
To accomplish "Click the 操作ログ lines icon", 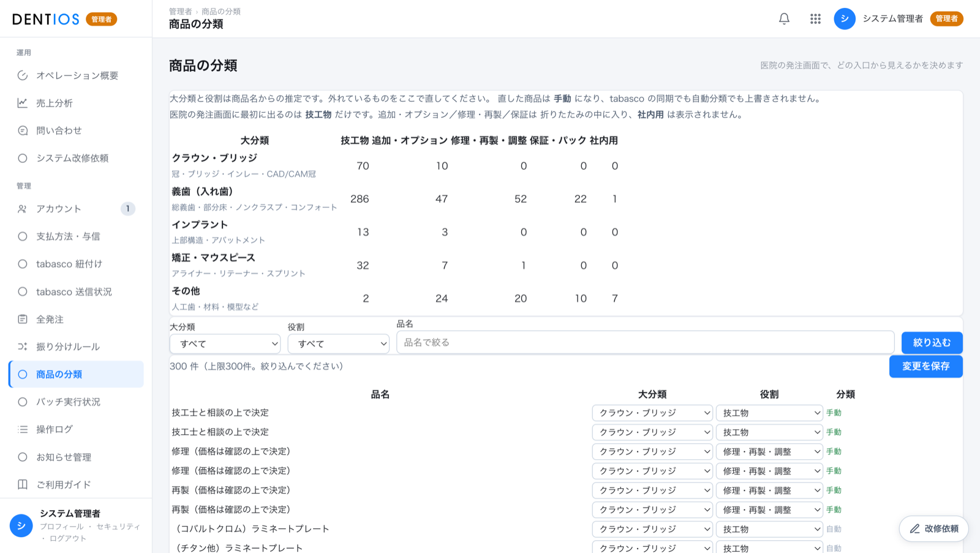I will 23,429.
